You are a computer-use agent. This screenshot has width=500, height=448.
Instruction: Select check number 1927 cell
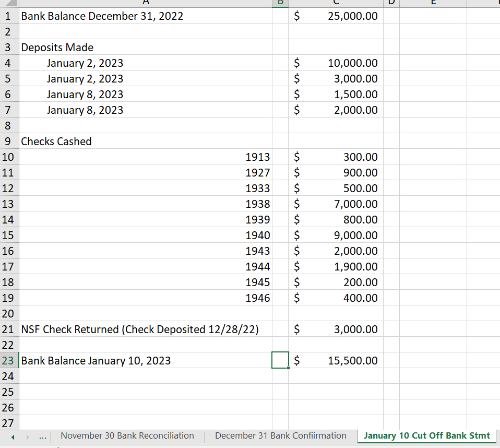(146, 172)
